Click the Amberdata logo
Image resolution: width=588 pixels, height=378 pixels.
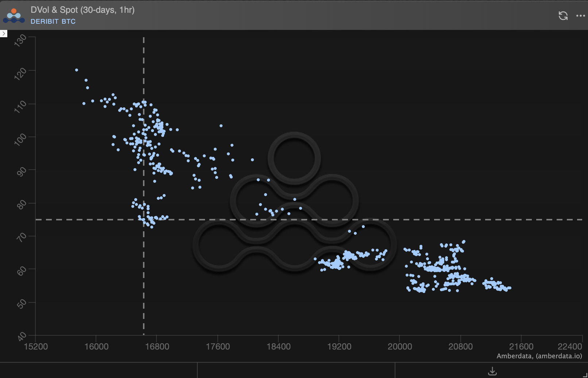point(13,15)
